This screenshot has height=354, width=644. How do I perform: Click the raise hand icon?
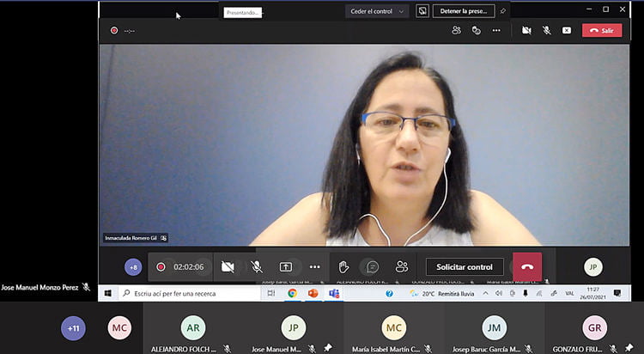(343, 267)
